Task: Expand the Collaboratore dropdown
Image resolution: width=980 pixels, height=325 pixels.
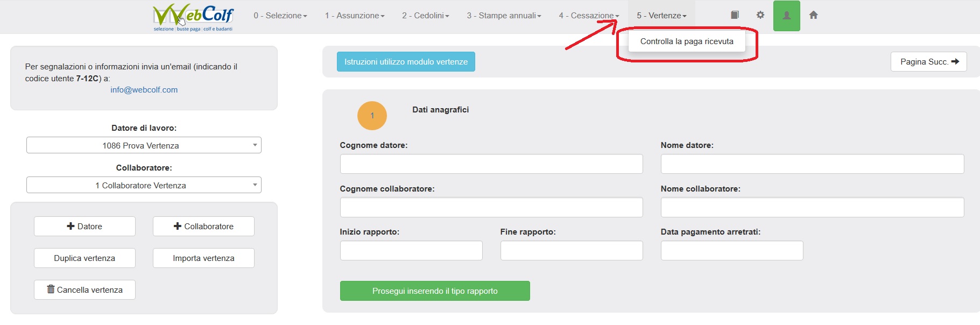Action: click(x=144, y=185)
